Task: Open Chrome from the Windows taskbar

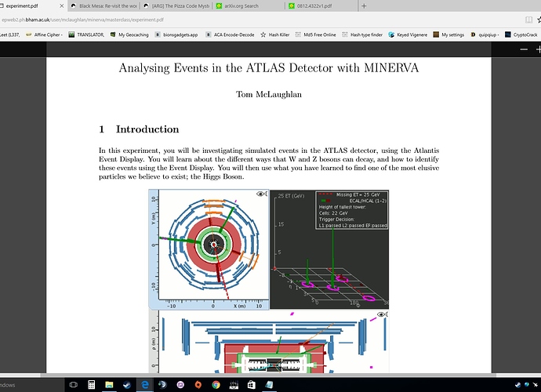Action: click(216, 385)
